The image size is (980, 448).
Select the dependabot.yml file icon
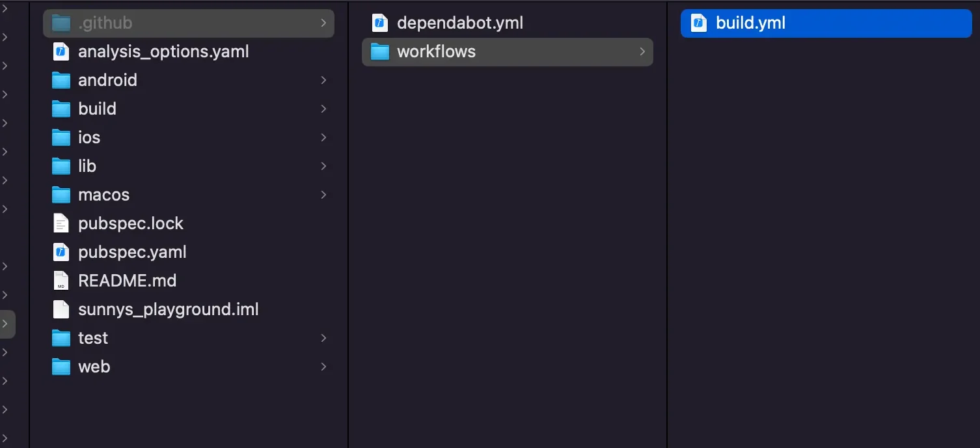[380, 23]
